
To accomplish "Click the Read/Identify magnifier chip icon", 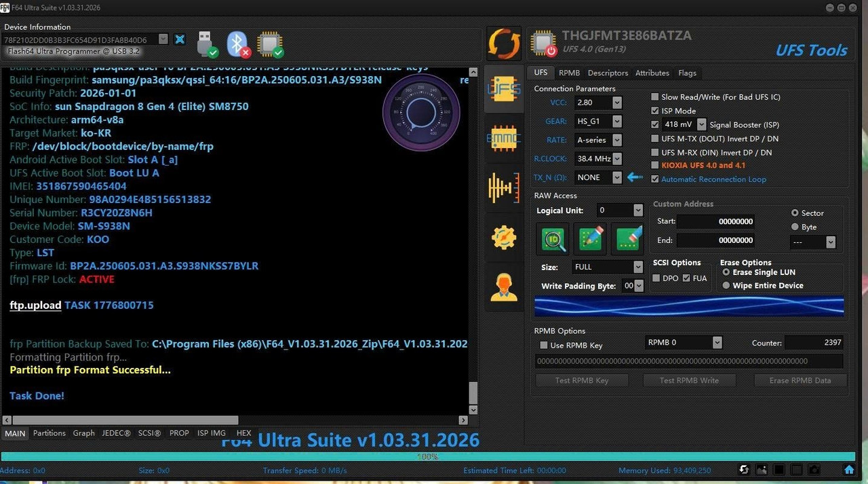I will (x=554, y=238).
